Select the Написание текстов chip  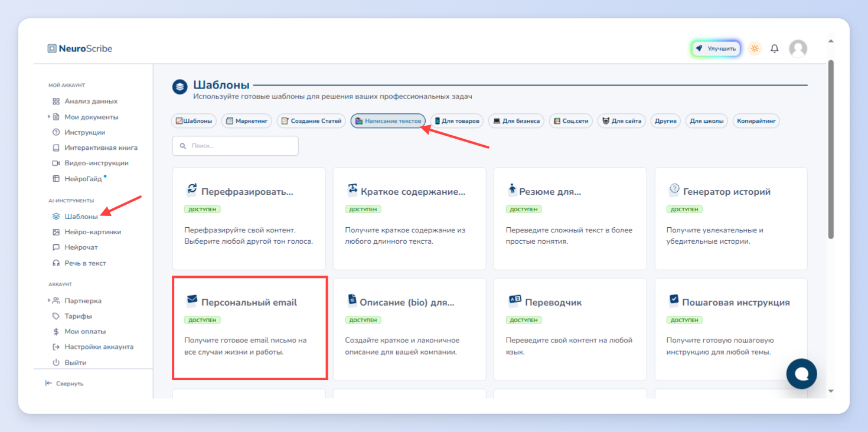[x=388, y=121]
